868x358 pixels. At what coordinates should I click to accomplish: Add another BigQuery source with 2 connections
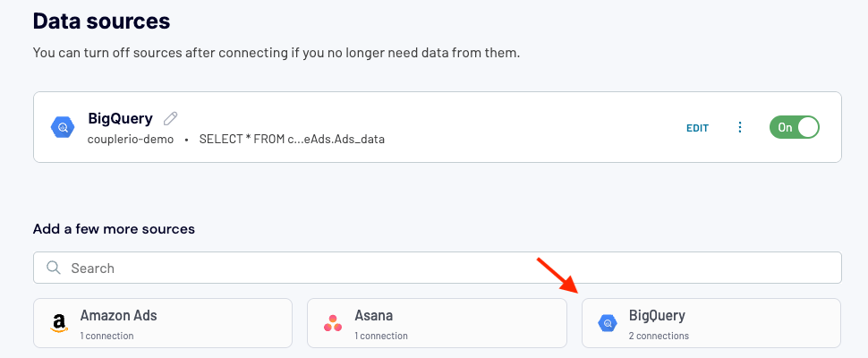(x=711, y=323)
